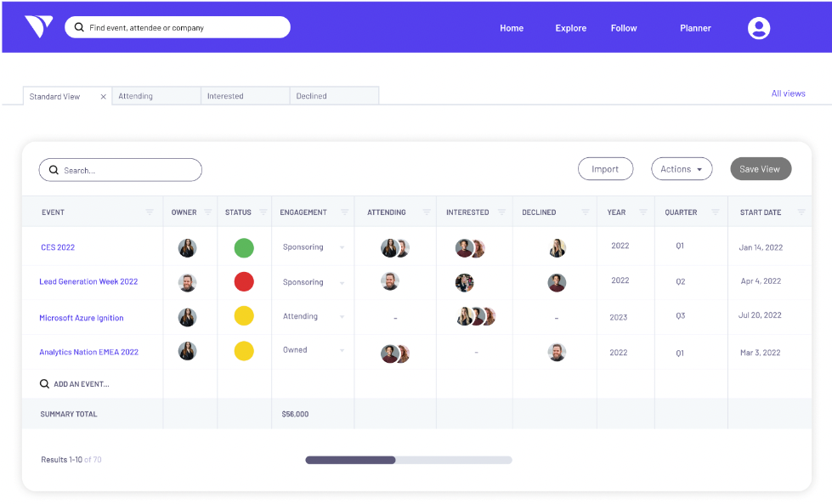This screenshot has height=504, width=832.
Task: Focus the Find event, attendee or company field
Action: coord(178,27)
